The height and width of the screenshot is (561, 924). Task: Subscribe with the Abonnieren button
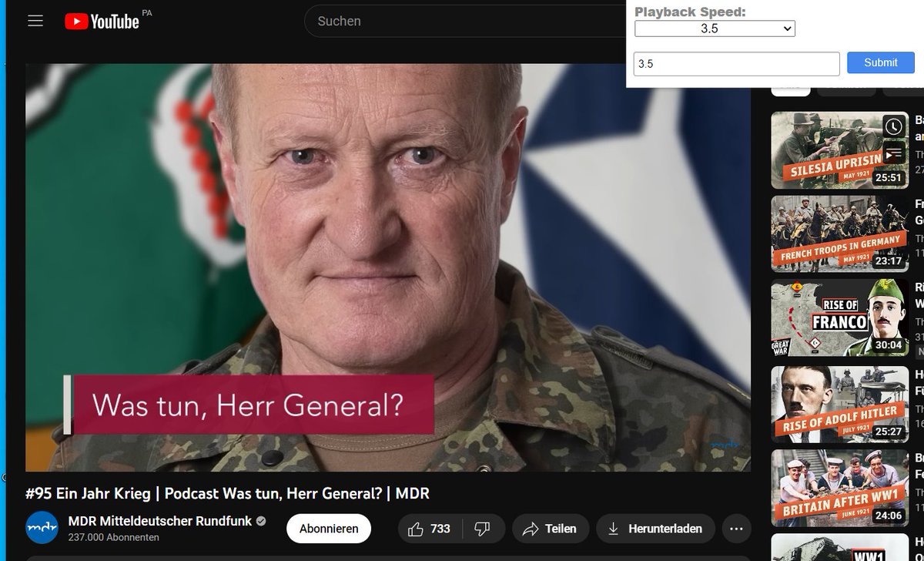[x=329, y=529]
